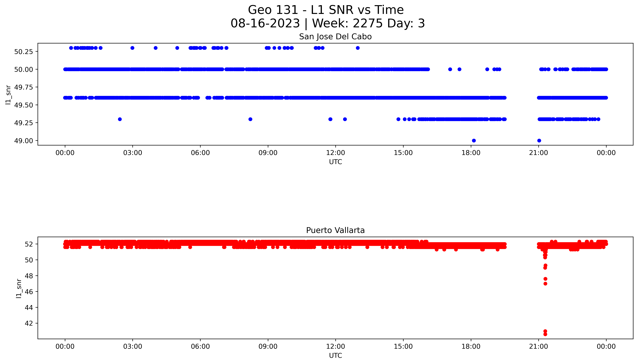
Task: Click the UTC axis label under San Jose plot
Action: pyautogui.click(x=335, y=162)
